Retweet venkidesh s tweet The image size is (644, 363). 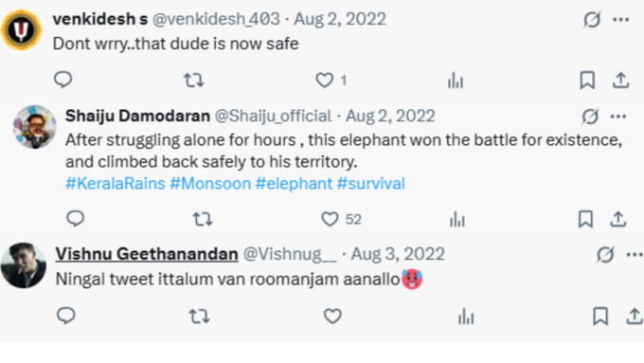193,81
